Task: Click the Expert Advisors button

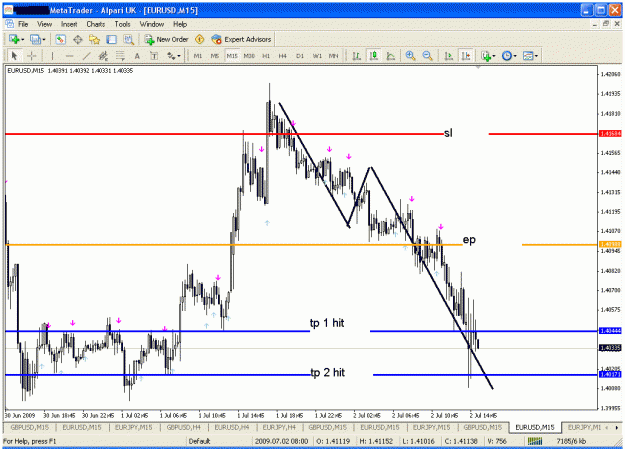Action: 242,39
